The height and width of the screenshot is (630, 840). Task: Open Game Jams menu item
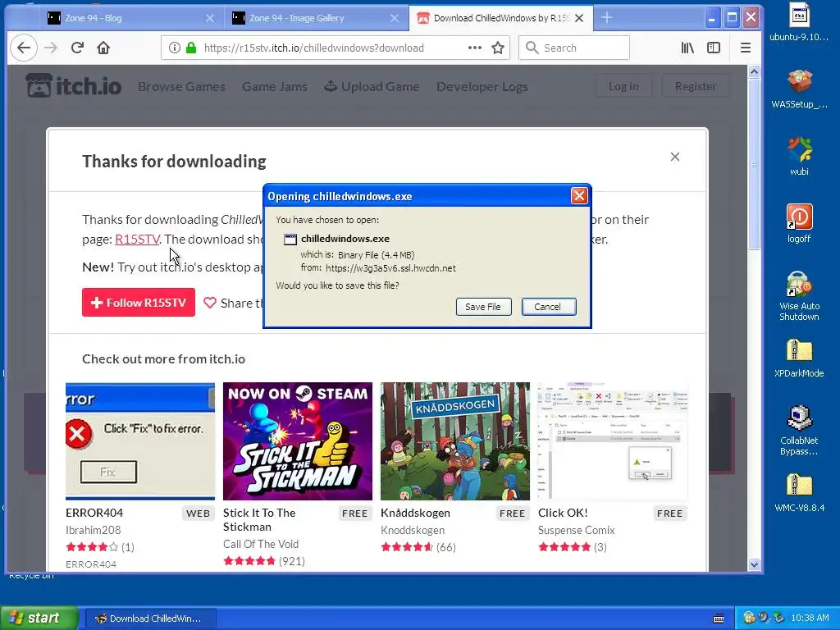click(274, 87)
